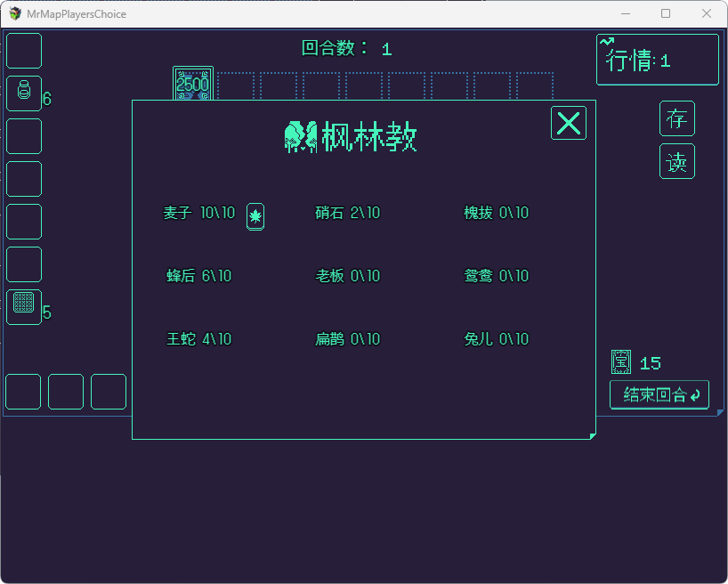728x584 pixels.
Task: Click the 麦子 10\10 entry
Action: point(199,213)
